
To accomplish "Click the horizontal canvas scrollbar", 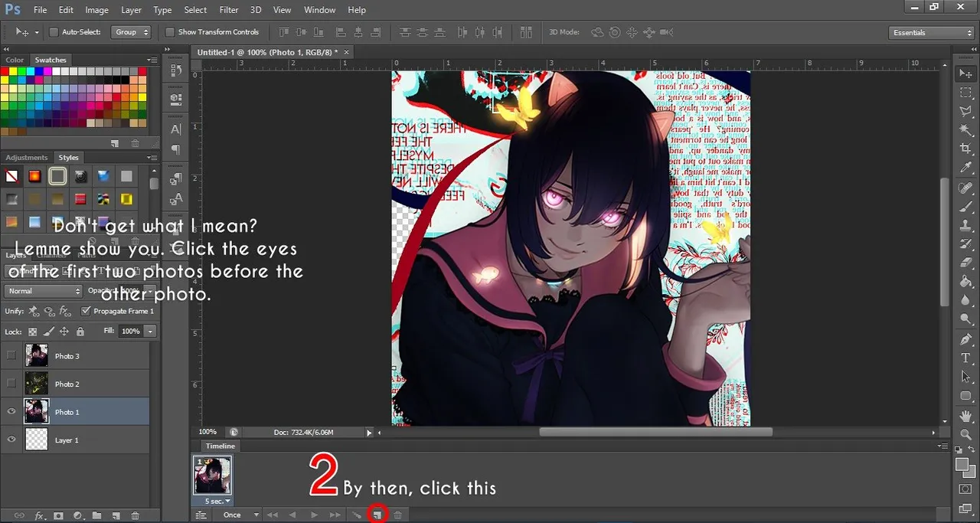I will click(655, 432).
